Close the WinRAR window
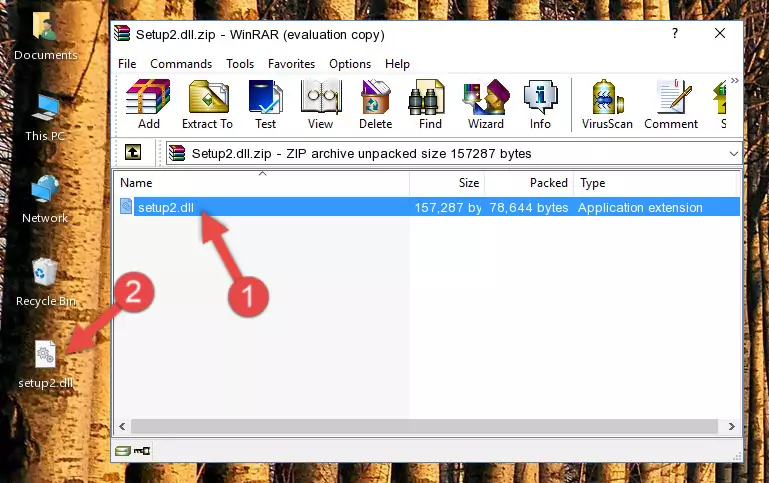Screen dimensions: 769x483 click(719, 33)
